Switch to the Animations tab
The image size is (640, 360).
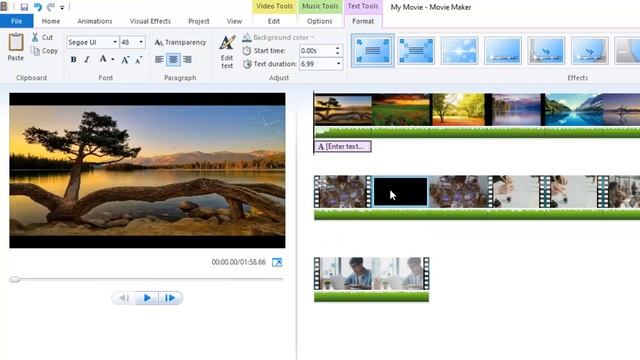[x=95, y=21]
